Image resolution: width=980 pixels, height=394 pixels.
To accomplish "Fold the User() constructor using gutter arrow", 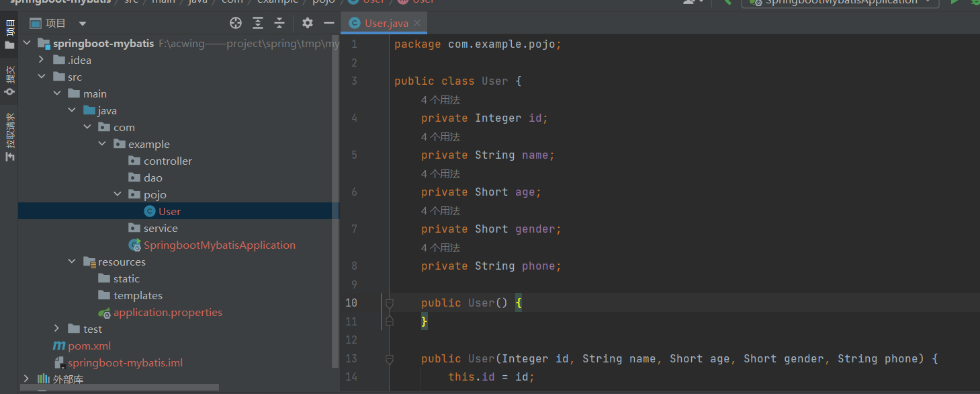I will tap(390, 303).
